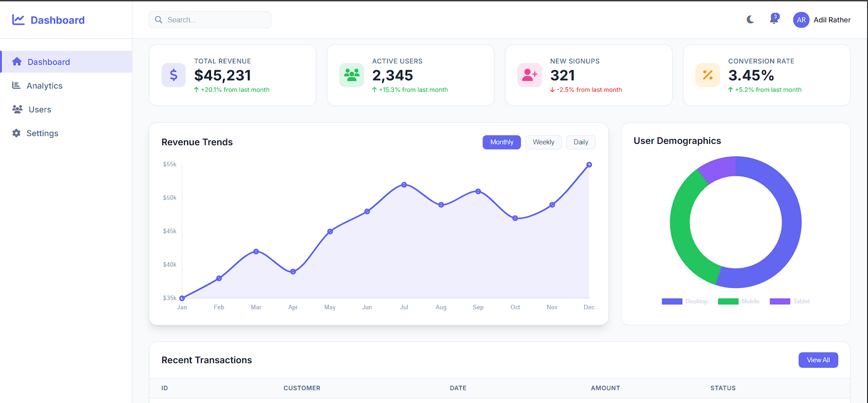The width and height of the screenshot is (868, 403).
Task: Click the search magnifier icon
Action: point(158,20)
